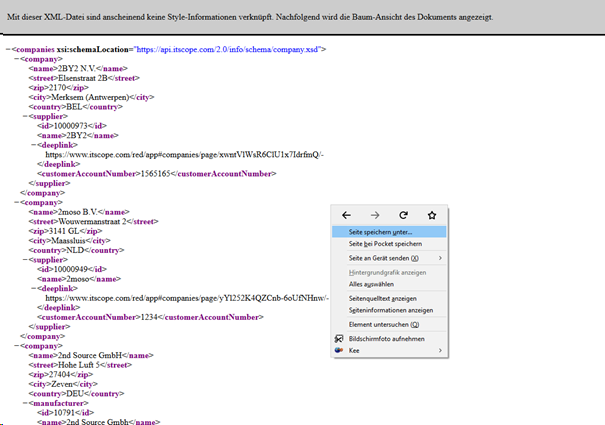Click the zip line '27404'
605x425 pixels.
click(x=61, y=374)
